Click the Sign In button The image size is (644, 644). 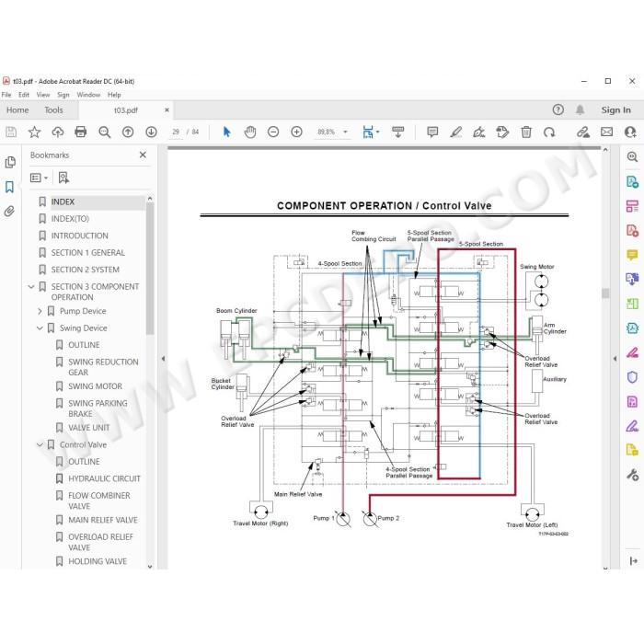click(x=615, y=110)
